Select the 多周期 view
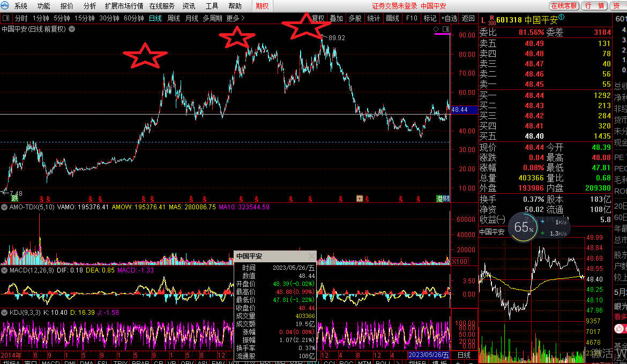 pyautogui.click(x=212, y=18)
